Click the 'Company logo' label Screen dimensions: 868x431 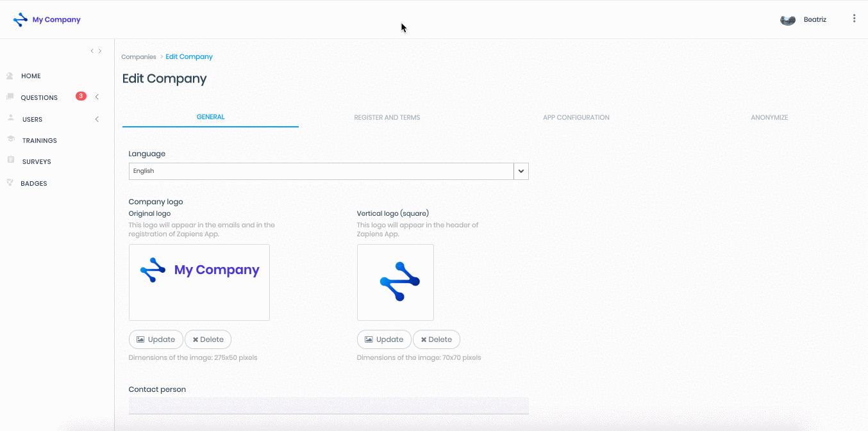[x=156, y=202]
